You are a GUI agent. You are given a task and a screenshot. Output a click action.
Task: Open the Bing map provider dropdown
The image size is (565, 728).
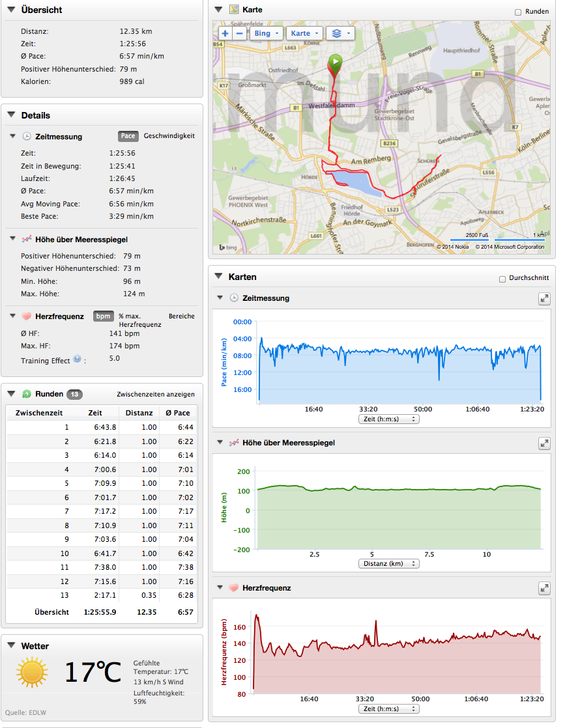coord(266,33)
